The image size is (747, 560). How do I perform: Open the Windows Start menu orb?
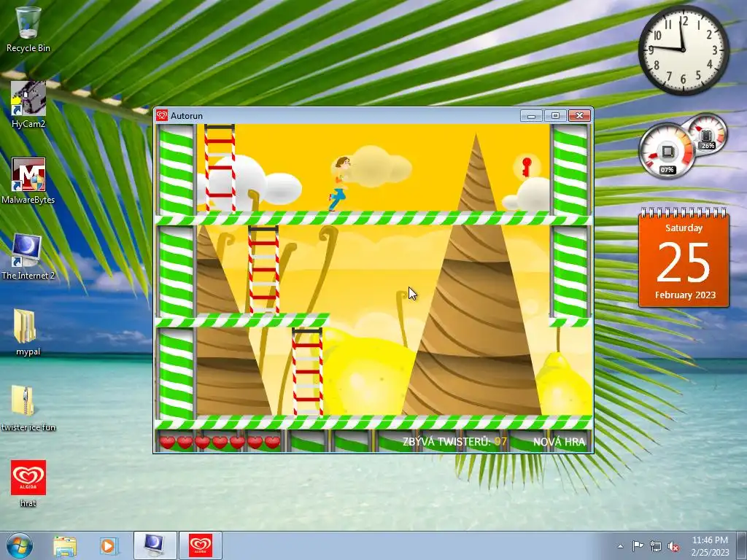coord(20,545)
